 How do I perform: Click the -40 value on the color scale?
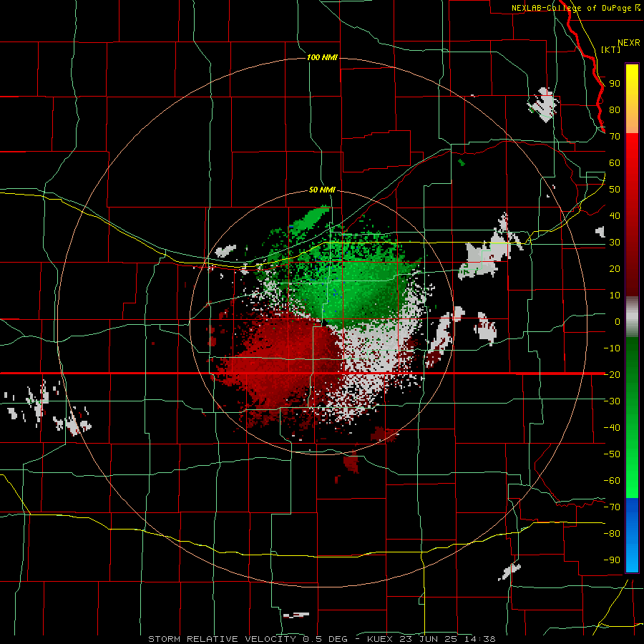(x=612, y=428)
